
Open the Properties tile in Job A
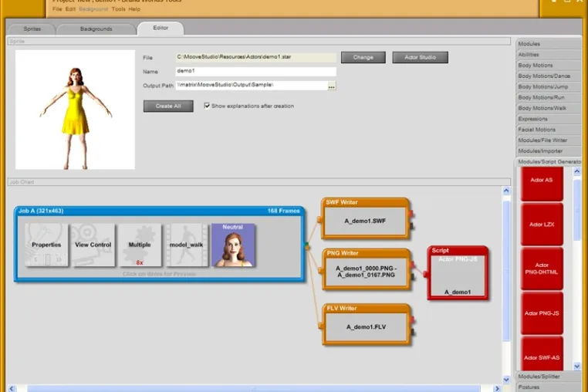[x=46, y=245]
